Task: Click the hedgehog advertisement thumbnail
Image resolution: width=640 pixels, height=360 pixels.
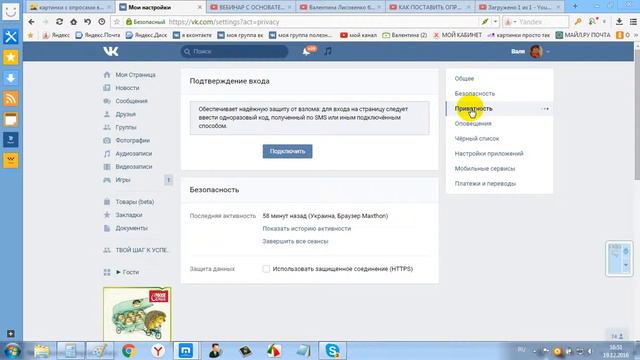Action: pyautogui.click(x=137, y=314)
